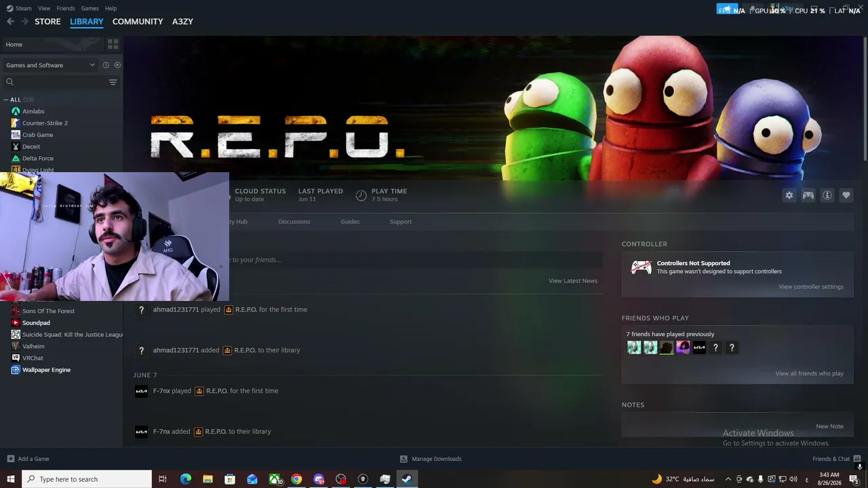The image size is (868, 488).
Task: Open the Guides tab
Action: [350, 222]
